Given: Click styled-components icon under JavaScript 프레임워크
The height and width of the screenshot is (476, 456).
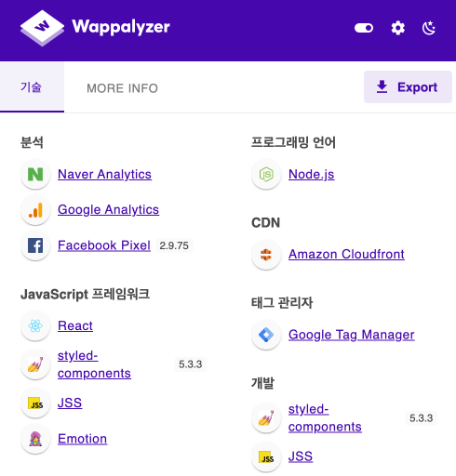Looking at the screenshot, I should (x=35, y=364).
